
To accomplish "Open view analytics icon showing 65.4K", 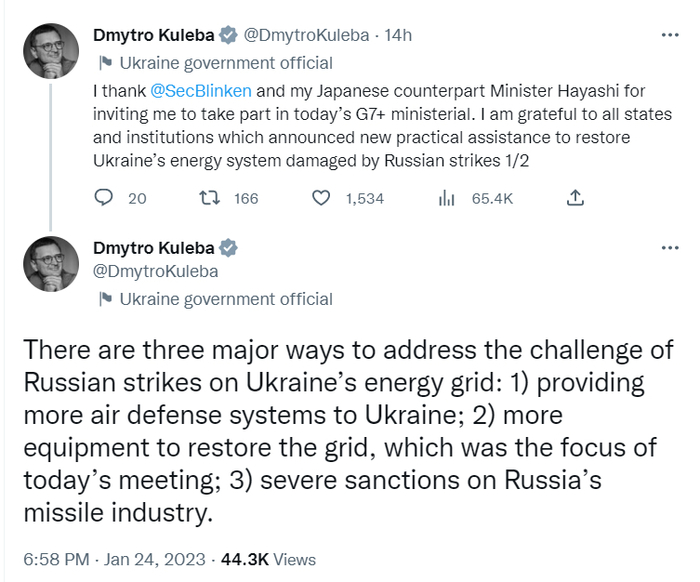I will [447, 198].
